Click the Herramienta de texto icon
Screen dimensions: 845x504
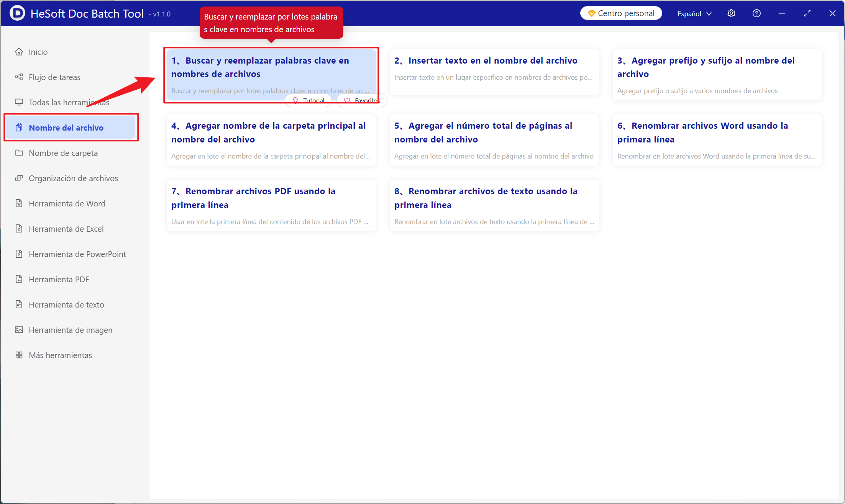[x=19, y=304]
